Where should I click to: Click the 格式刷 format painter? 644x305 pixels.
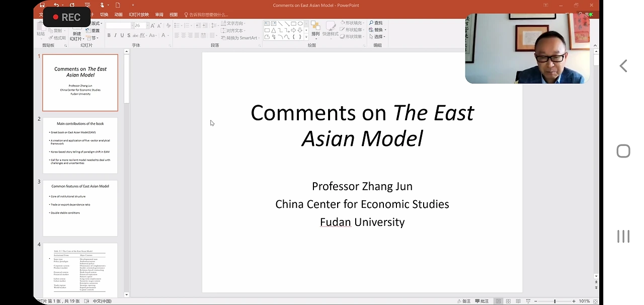pyautogui.click(x=57, y=38)
